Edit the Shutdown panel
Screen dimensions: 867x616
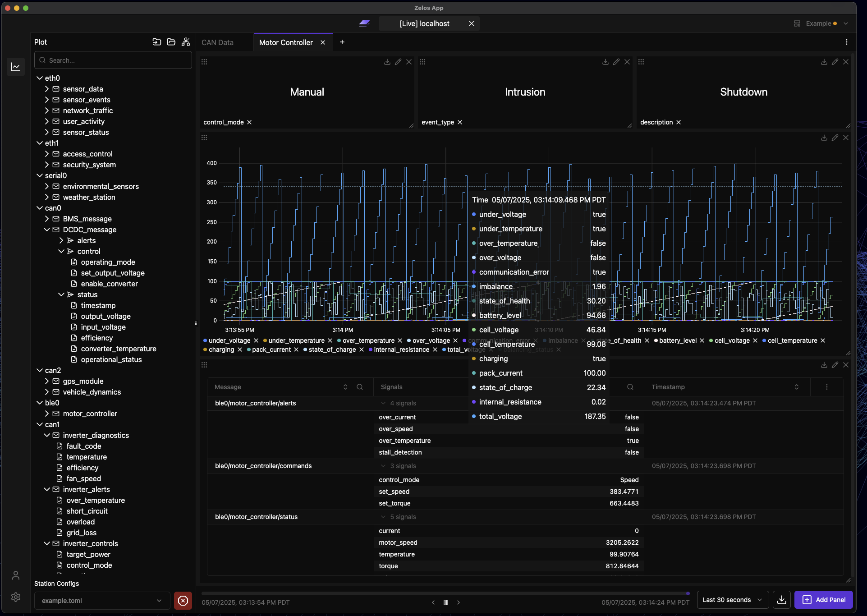coord(835,62)
